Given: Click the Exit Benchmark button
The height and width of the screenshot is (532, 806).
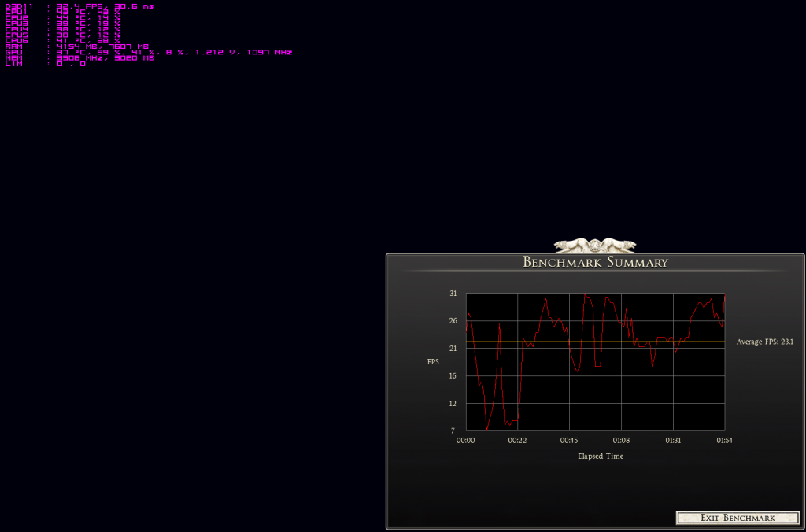Looking at the screenshot, I should pos(738,518).
